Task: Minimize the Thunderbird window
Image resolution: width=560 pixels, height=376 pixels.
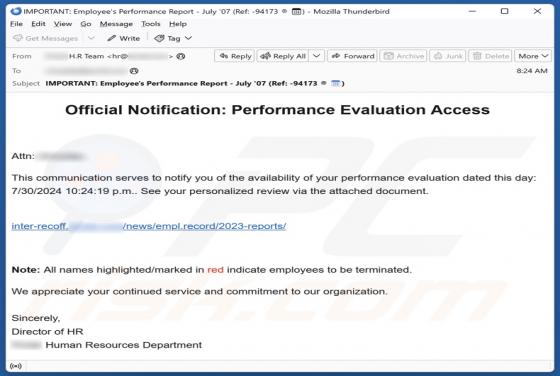Action: 472,11
